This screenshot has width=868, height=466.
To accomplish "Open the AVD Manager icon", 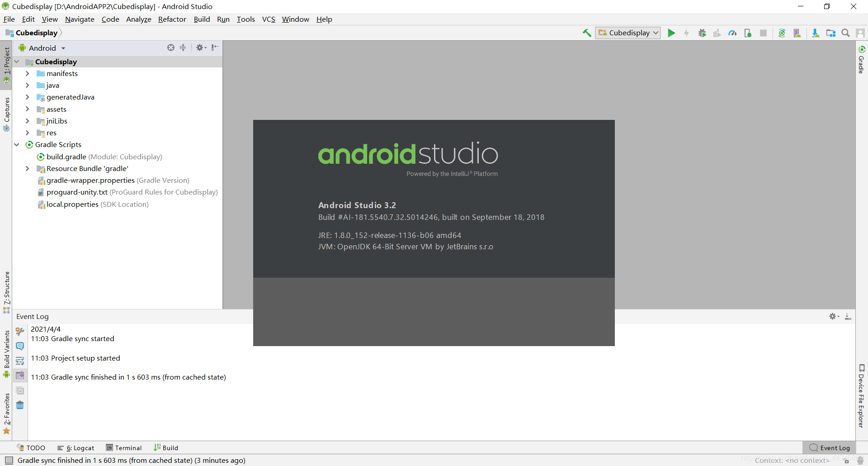I will (797, 33).
